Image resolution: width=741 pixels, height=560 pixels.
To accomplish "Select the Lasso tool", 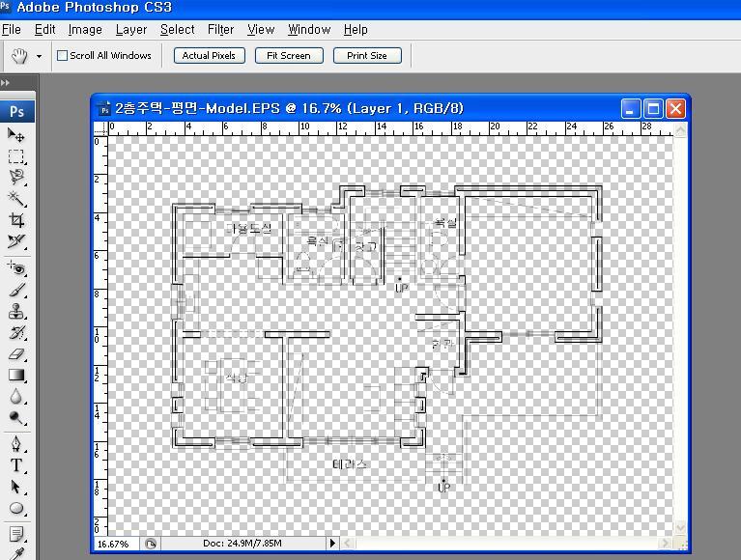I will coord(16,177).
